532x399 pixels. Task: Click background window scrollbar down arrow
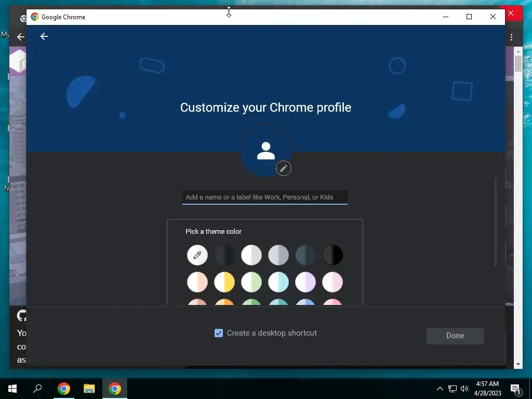click(x=518, y=364)
